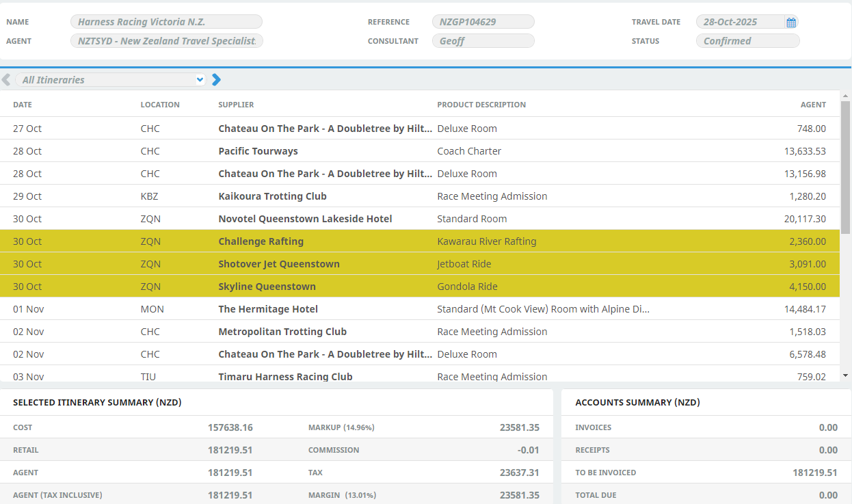Select the Pacific Tourways Coach Charter row
The width and height of the screenshot is (852, 504).
coord(410,151)
